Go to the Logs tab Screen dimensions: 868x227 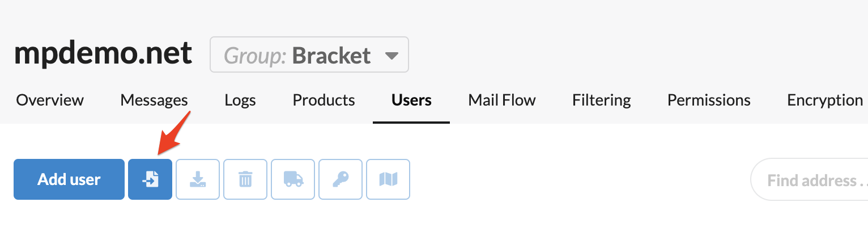[x=240, y=100]
